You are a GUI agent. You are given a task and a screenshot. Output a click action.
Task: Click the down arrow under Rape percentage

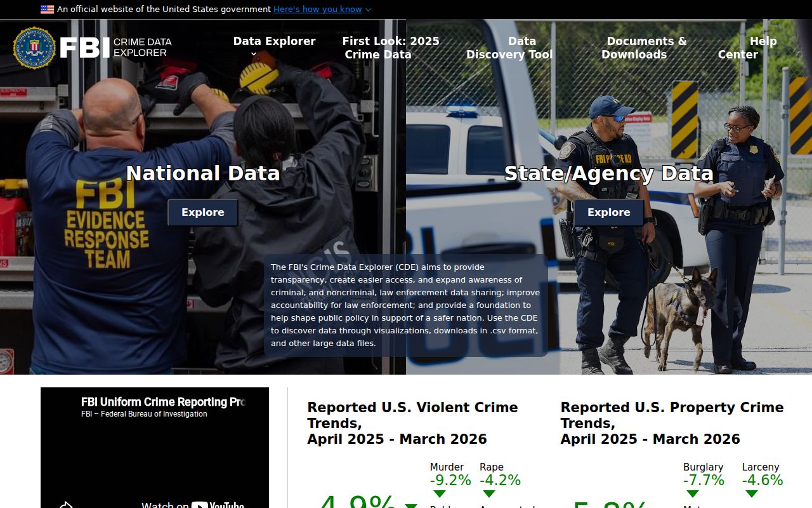[x=488, y=494]
